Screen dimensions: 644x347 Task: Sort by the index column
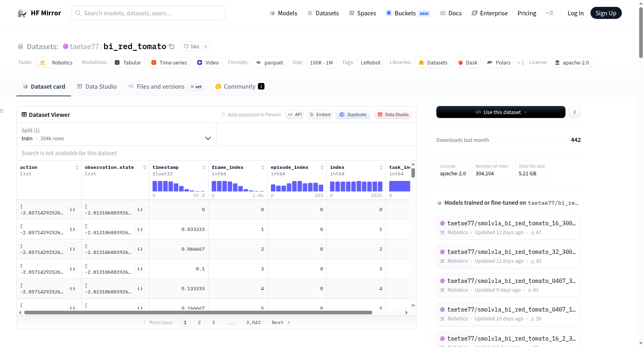click(381, 167)
